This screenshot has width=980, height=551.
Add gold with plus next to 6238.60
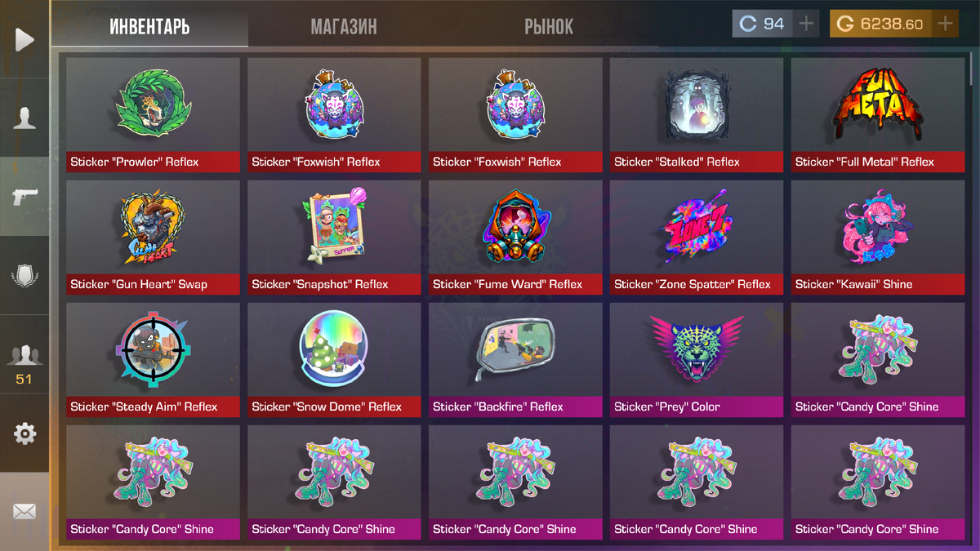click(x=945, y=24)
